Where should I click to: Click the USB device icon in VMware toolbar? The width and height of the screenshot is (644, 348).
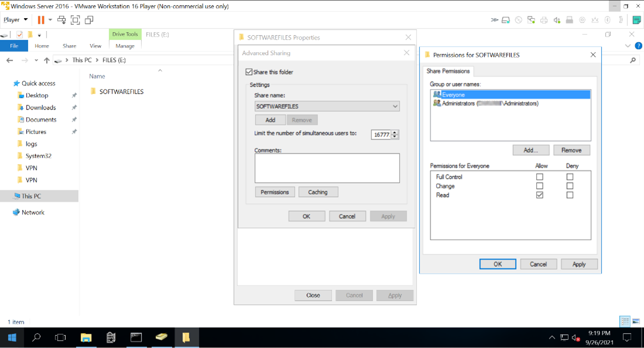pyautogui.click(x=569, y=19)
